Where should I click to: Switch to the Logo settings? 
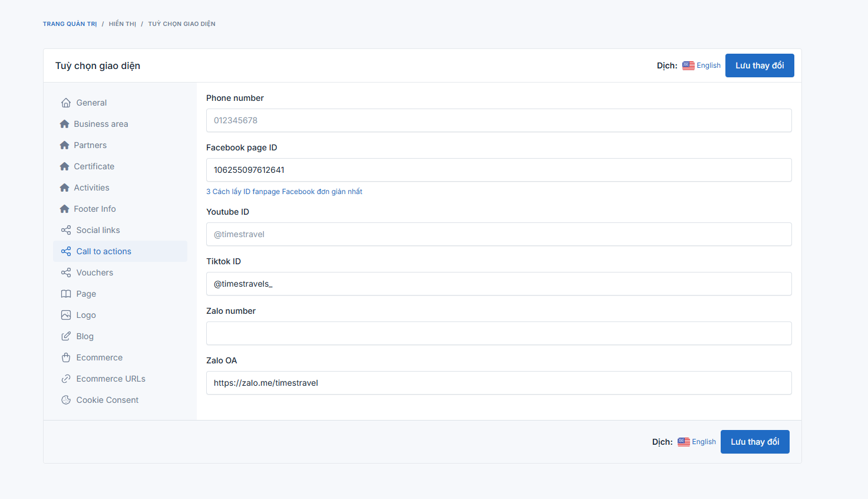tap(120, 315)
